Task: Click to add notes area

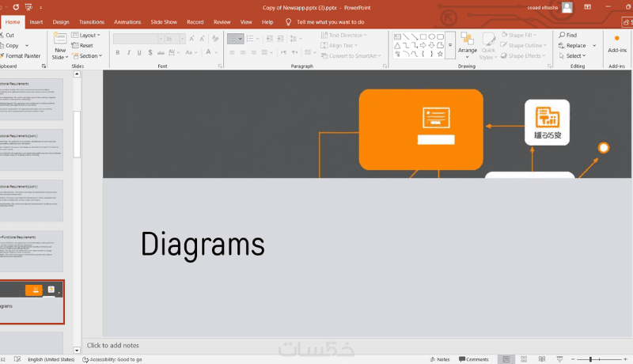Action: click(112, 346)
